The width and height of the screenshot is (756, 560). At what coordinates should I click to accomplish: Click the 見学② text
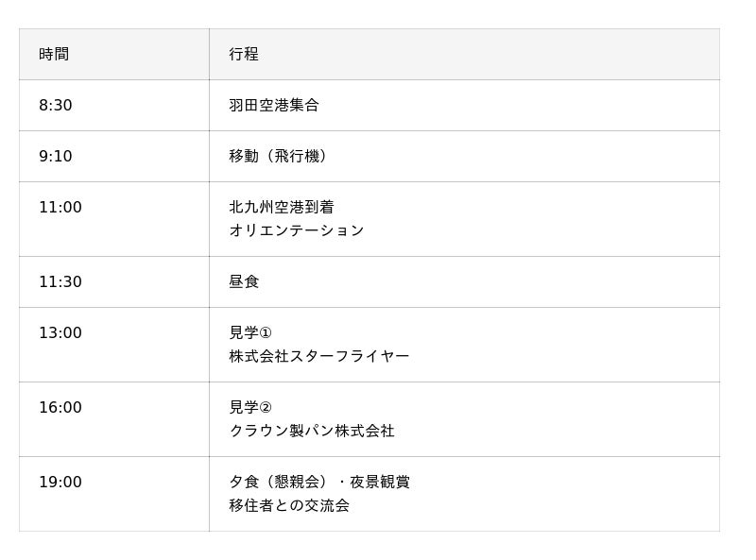250,407
